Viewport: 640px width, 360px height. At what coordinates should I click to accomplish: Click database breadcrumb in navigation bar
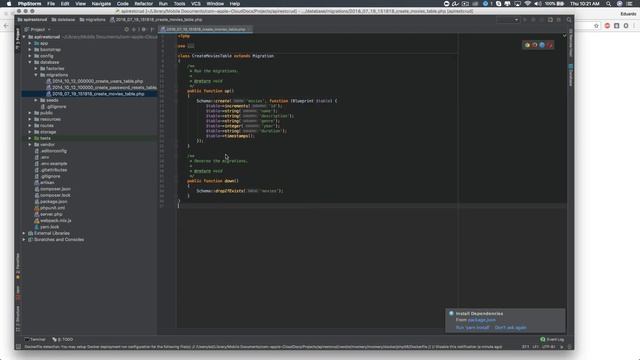point(63,20)
